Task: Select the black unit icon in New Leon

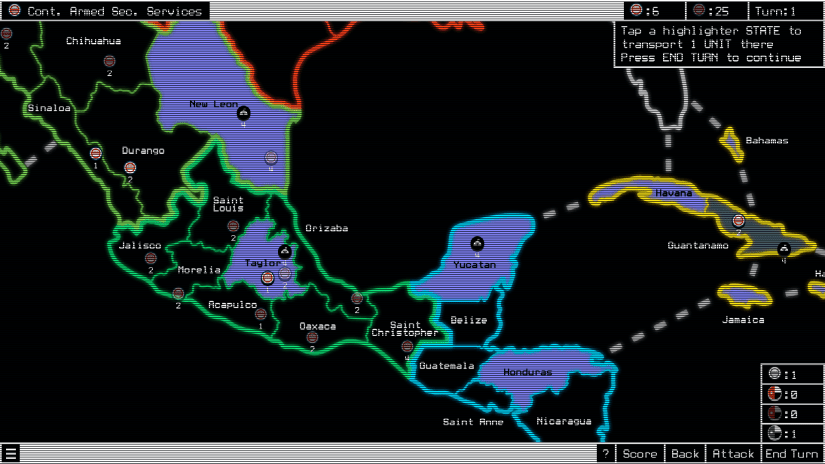Action: 244,113
